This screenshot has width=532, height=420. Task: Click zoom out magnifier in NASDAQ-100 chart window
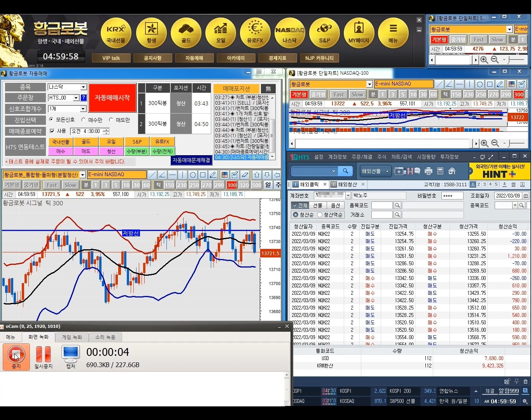point(495,143)
